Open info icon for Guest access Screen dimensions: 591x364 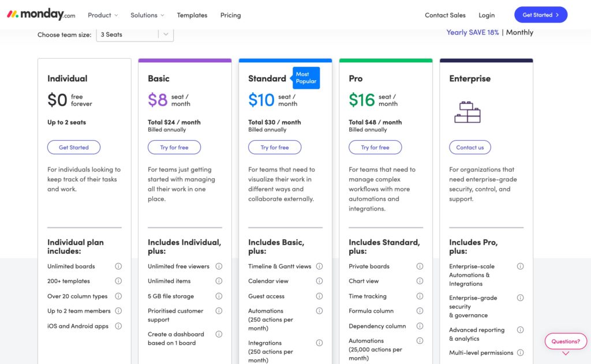coord(319,296)
